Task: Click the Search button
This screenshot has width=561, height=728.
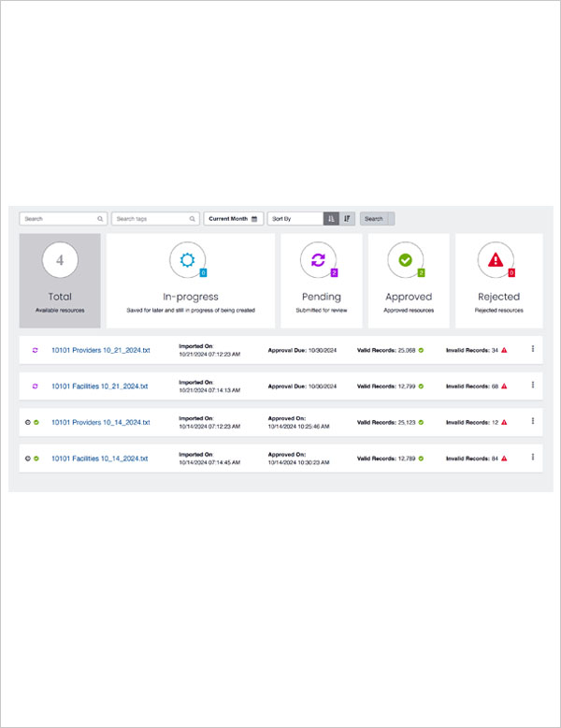Action: tap(377, 219)
